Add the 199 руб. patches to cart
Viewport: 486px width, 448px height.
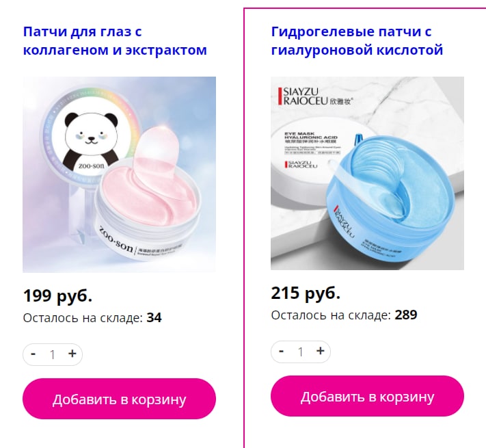pyautogui.click(x=119, y=399)
